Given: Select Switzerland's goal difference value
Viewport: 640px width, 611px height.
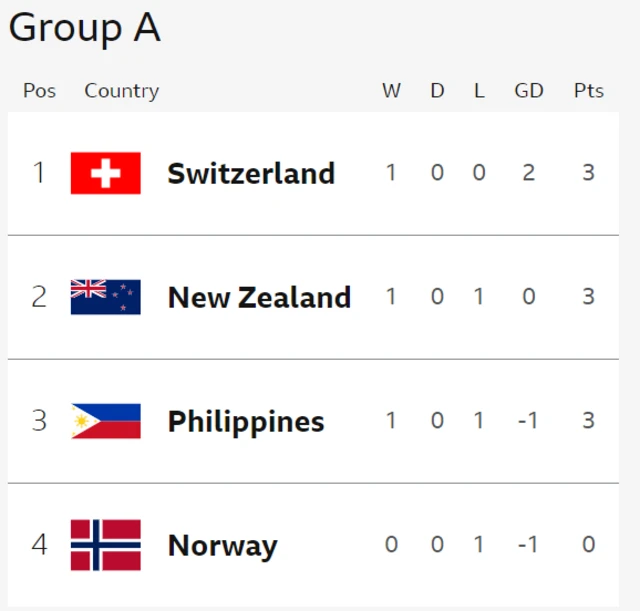Looking at the screenshot, I should 529,172.
